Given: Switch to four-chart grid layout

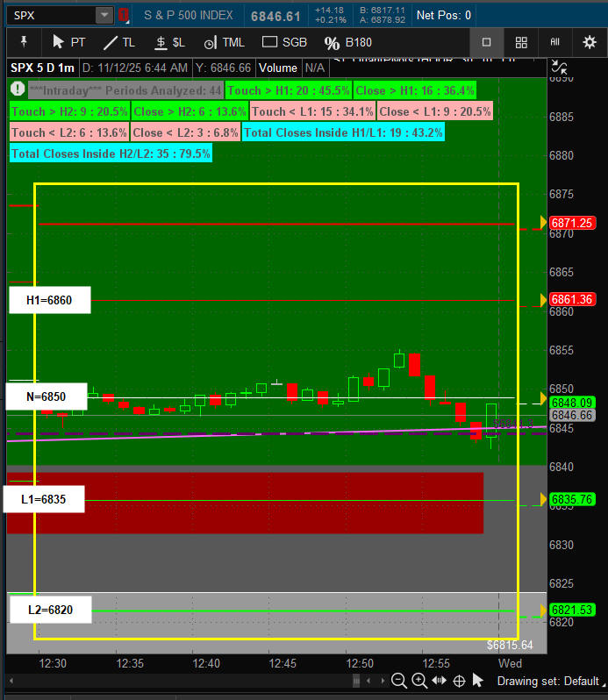Looking at the screenshot, I should pyautogui.click(x=521, y=42).
